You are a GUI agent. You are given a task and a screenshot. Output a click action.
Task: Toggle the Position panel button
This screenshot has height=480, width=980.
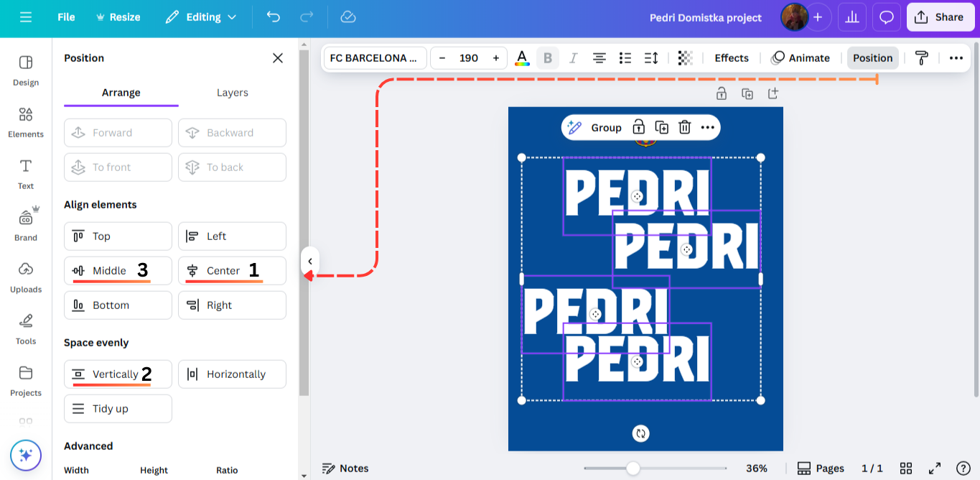point(873,58)
